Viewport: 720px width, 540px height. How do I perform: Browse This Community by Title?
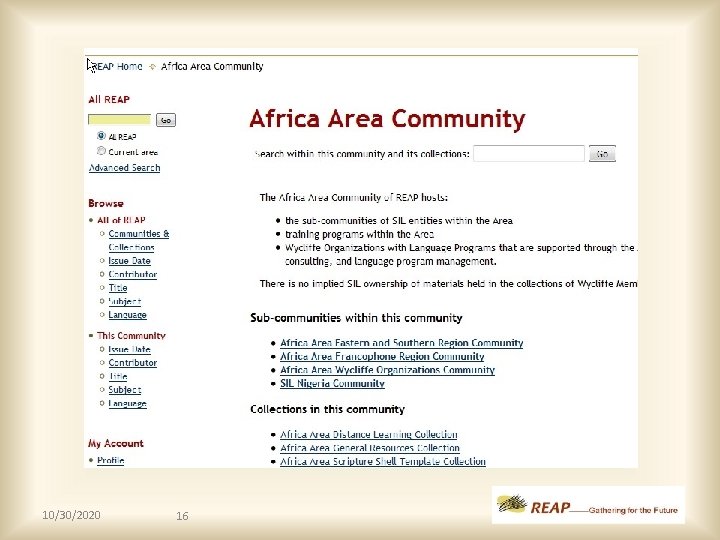(x=118, y=377)
